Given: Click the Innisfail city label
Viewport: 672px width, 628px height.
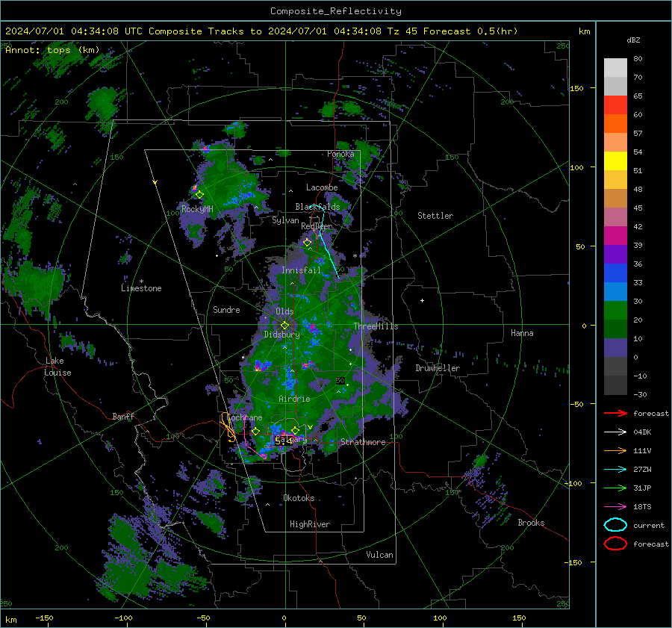Looking at the screenshot, I should point(301,270).
